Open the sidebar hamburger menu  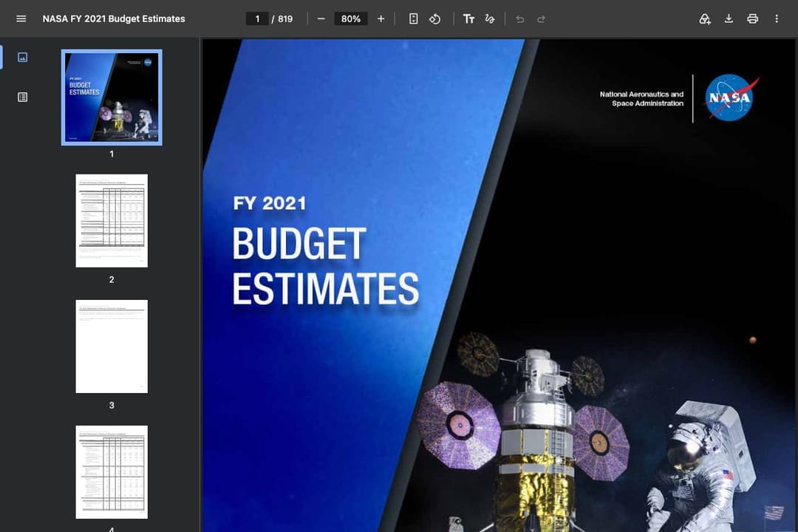(21, 18)
